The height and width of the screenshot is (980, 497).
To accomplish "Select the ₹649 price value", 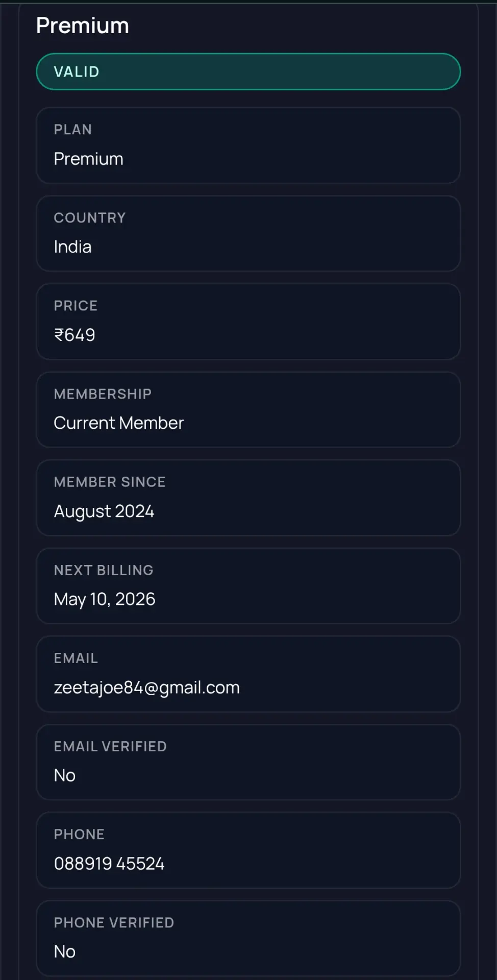I will point(74,335).
